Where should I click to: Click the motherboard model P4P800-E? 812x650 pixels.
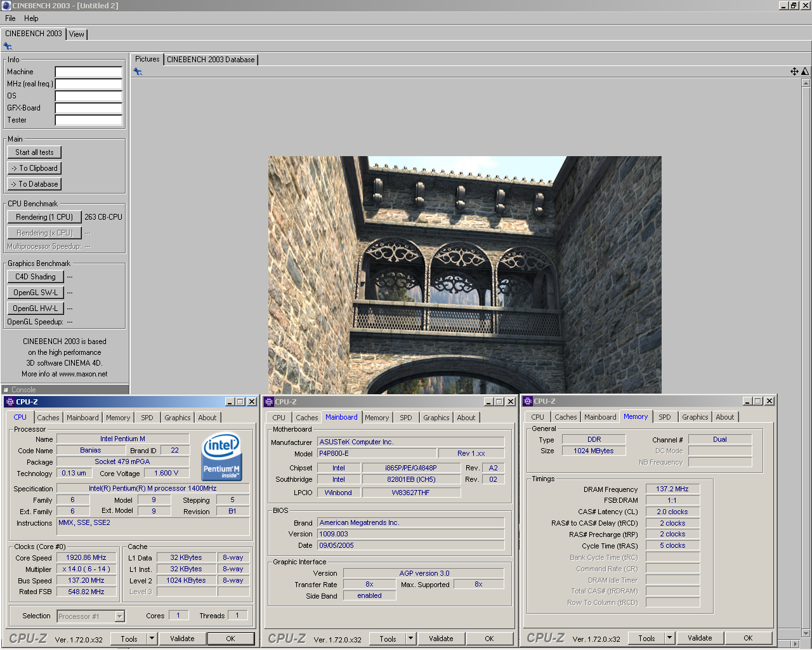pyautogui.click(x=377, y=453)
